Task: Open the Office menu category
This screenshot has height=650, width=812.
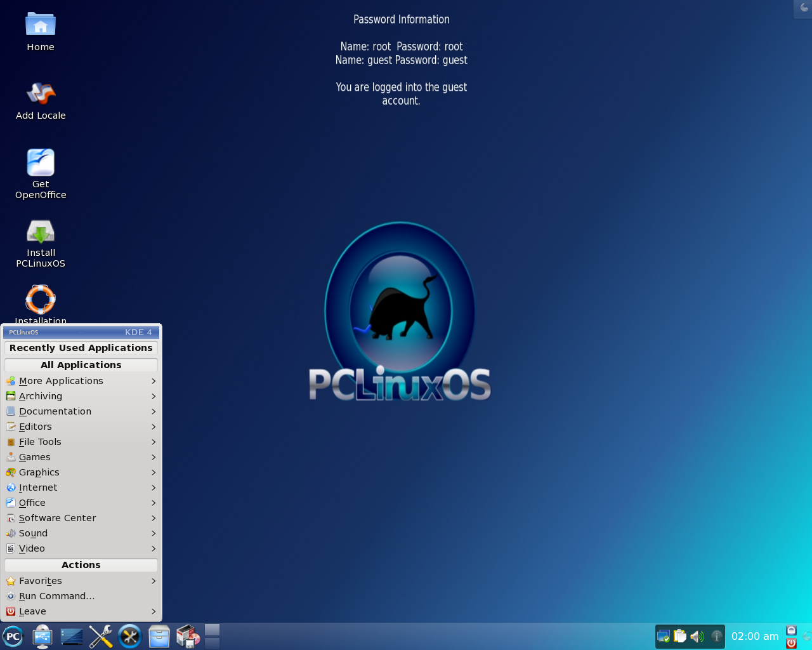Action: 32,503
